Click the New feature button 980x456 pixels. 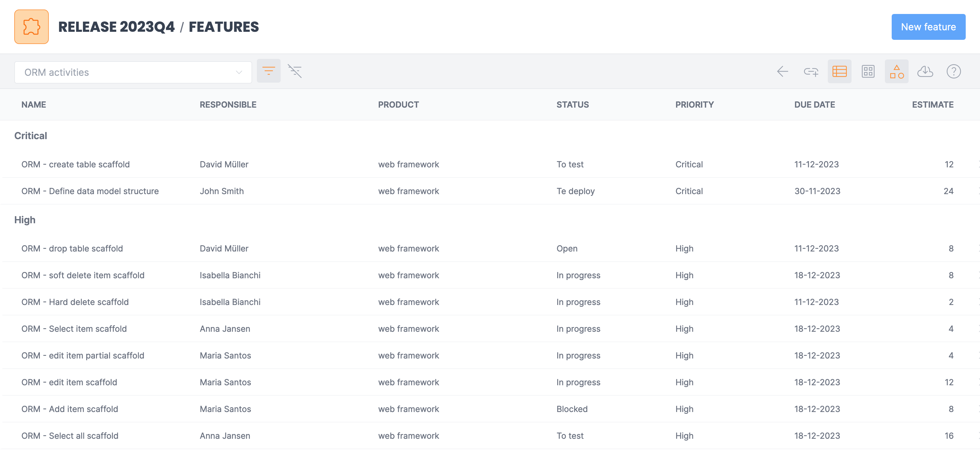(928, 27)
